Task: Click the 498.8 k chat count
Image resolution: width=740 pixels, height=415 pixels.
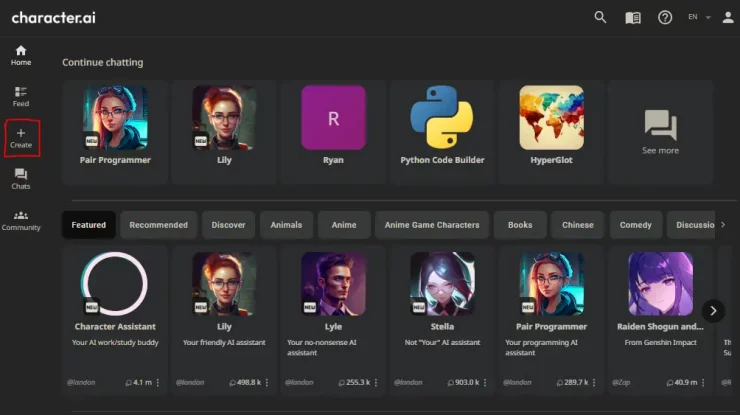Action: tap(245, 382)
